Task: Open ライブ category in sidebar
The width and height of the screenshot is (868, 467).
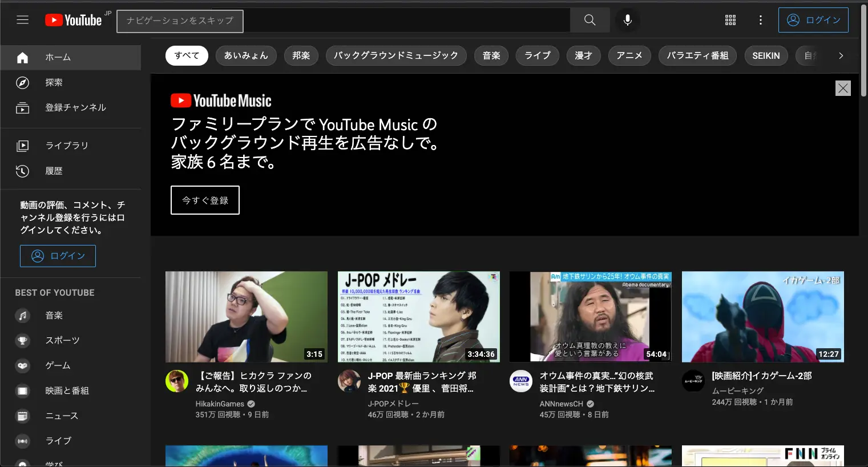Action: coord(71,441)
